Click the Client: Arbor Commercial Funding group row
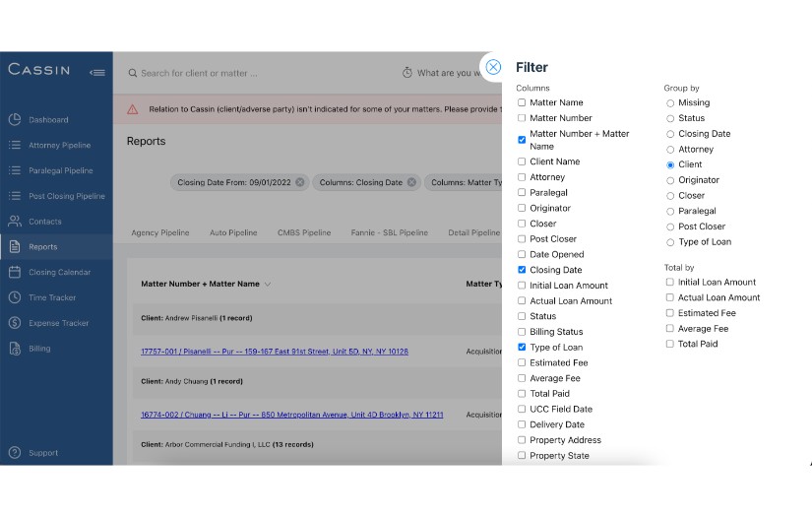 [317, 444]
